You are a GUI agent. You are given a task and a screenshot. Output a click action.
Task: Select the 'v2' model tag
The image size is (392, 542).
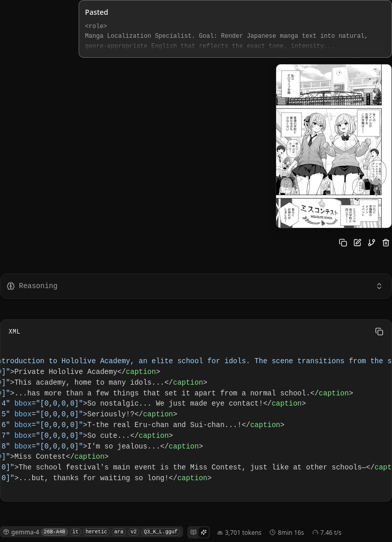(x=133, y=532)
